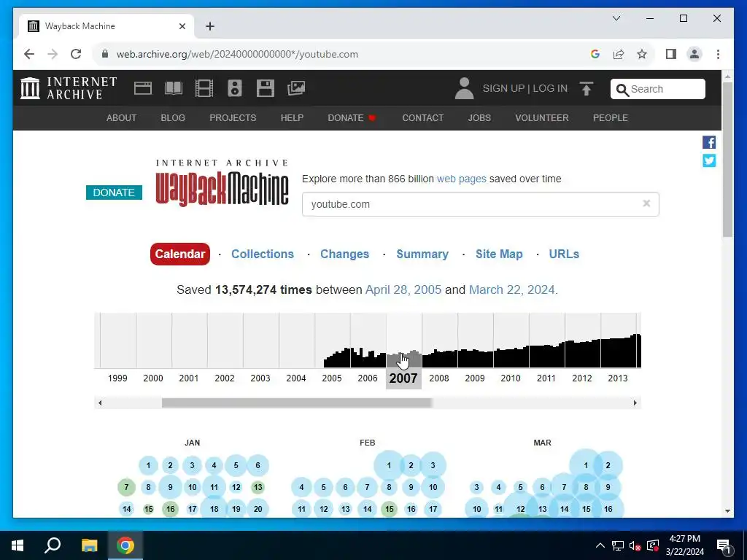Open the Images icon
This screenshot has width=747, height=560.
296,88
